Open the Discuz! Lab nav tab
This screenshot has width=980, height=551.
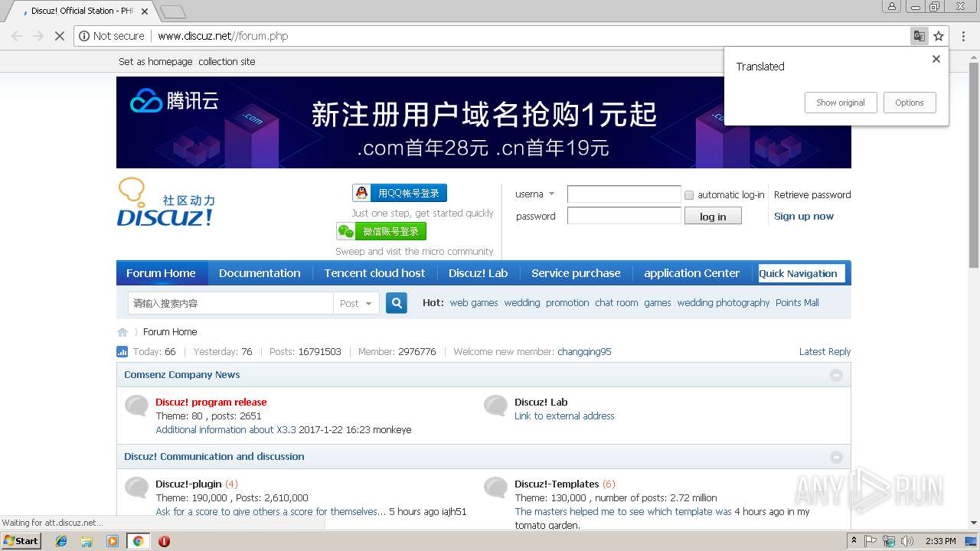(x=479, y=273)
